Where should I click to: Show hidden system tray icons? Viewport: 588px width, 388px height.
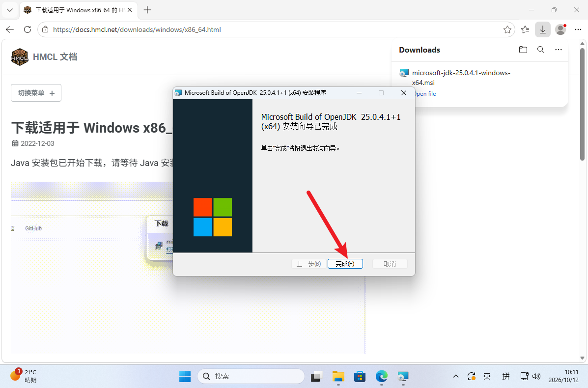456,376
